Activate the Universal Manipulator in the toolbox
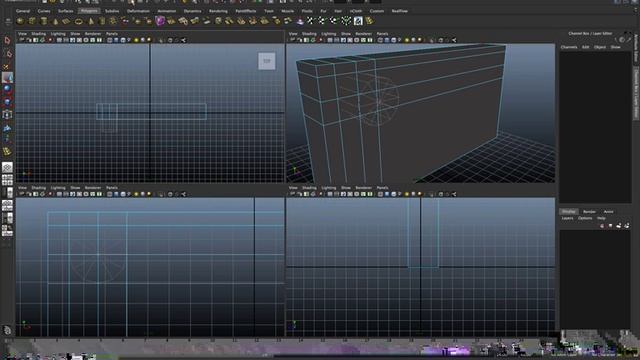Screen dimensions: 640x360 click(x=7, y=115)
